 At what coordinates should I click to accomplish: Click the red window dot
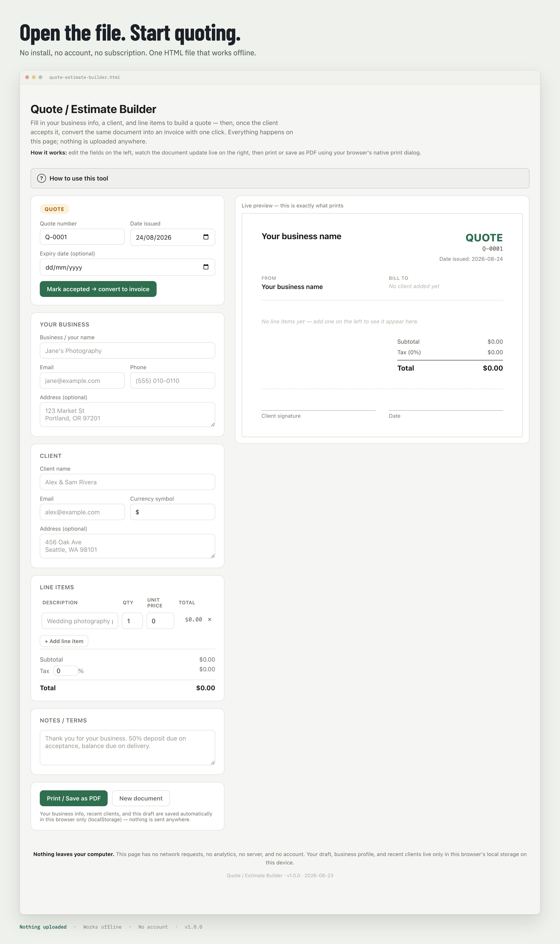tap(27, 77)
